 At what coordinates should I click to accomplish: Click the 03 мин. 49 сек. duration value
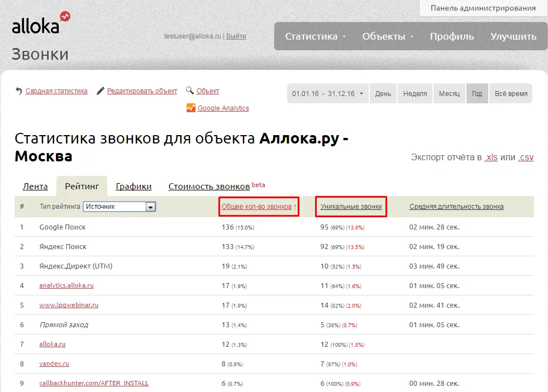click(x=435, y=266)
